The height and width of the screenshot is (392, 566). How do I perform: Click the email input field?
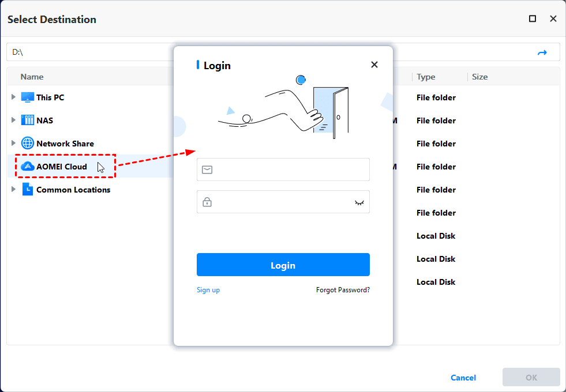(x=283, y=169)
